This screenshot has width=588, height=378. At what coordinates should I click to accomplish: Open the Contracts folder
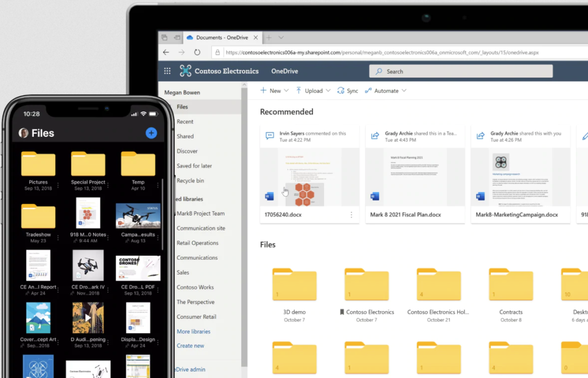(510, 284)
